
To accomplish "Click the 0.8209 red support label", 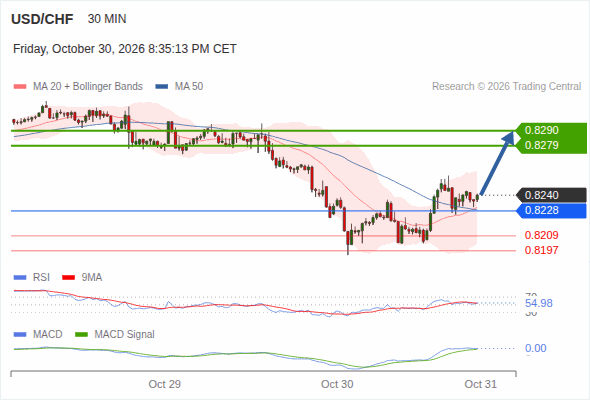I will click(541, 235).
